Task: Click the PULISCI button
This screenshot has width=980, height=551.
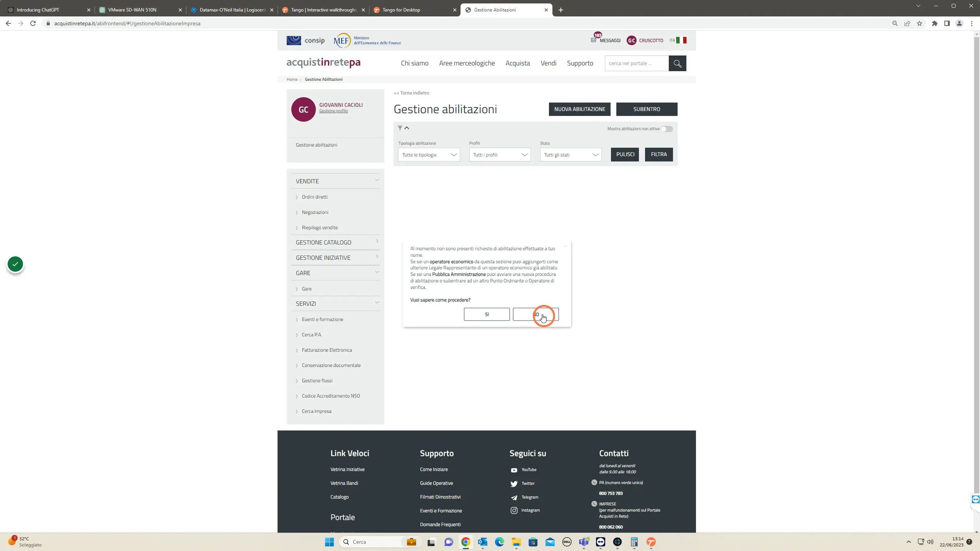Action: [625, 155]
